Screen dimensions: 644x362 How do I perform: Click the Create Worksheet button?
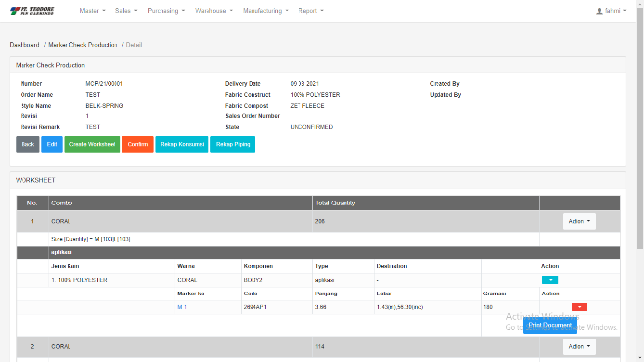pos(92,144)
